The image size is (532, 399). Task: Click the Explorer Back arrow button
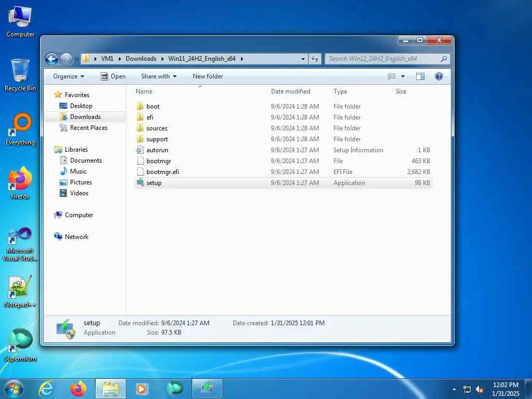(51, 59)
